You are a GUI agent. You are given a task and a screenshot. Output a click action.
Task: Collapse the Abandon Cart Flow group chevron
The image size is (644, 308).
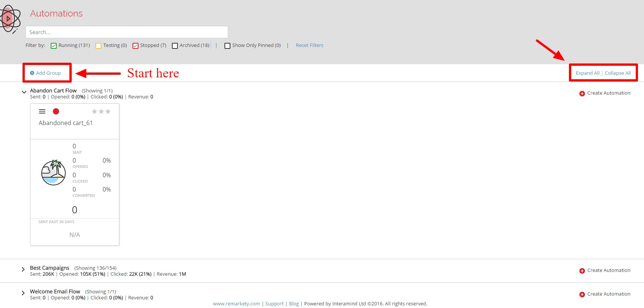coord(24,92)
